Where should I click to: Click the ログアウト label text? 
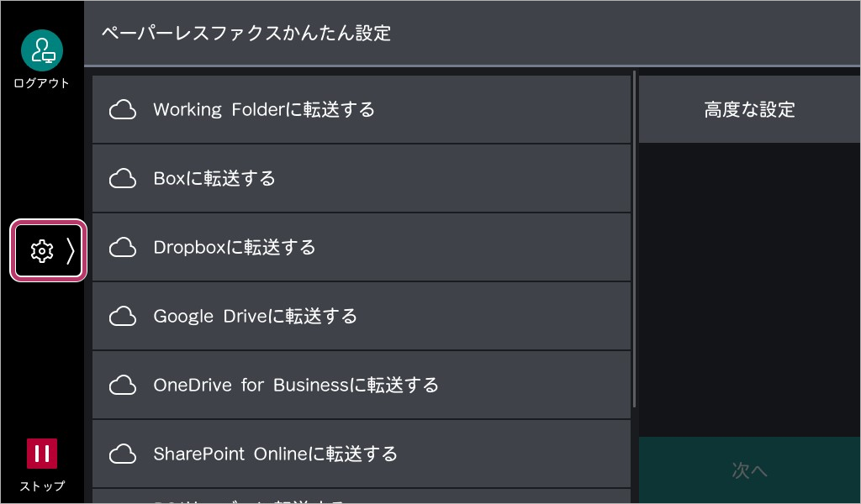42,83
